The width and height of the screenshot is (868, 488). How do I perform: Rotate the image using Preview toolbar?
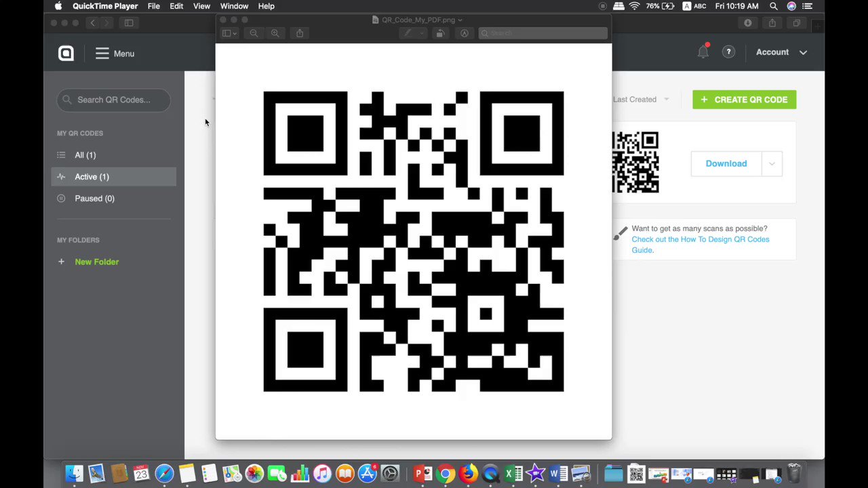pyautogui.click(x=441, y=33)
